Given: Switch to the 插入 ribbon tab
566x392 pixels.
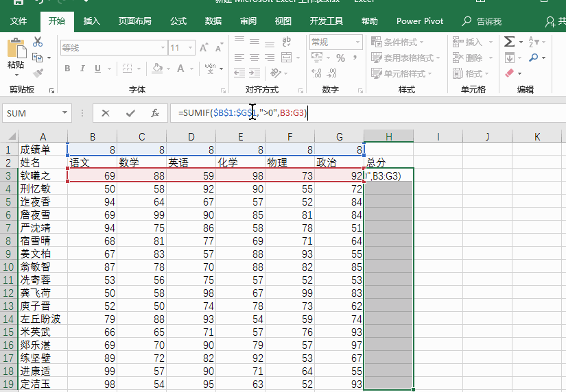Looking at the screenshot, I should pos(92,21).
